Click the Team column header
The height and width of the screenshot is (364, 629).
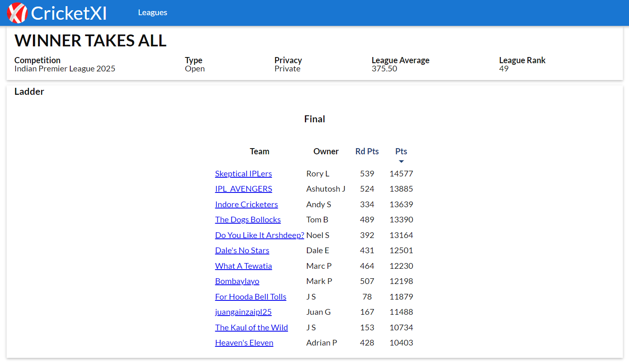(x=260, y=151)
